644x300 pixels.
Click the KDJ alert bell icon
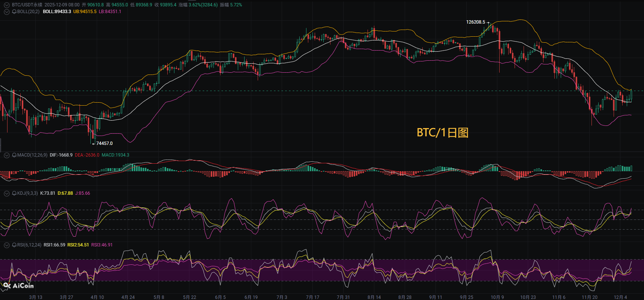pyautogui.click(x=14, y=193)
